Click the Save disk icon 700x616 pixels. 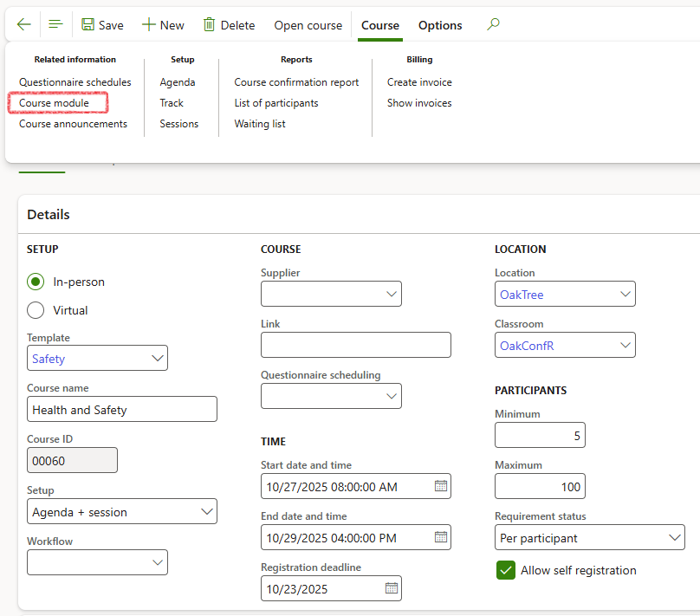[x=88, y=25]
